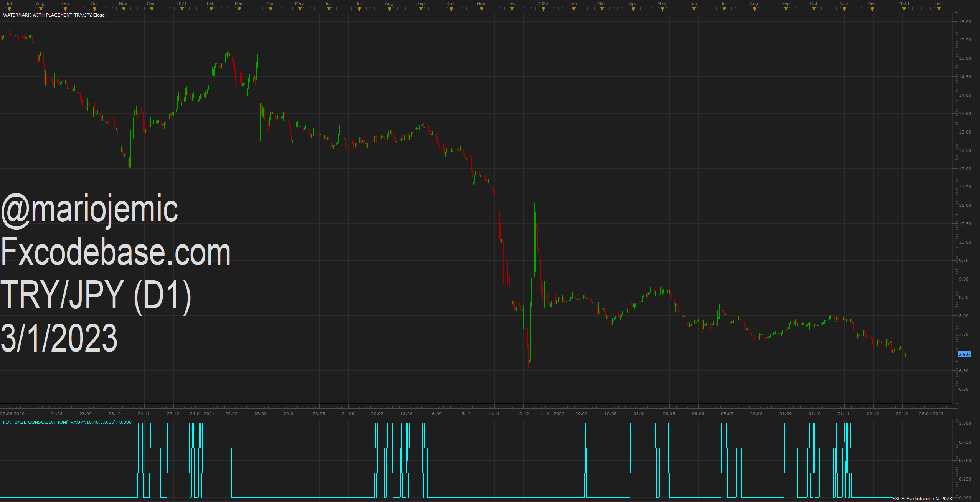Click the FXCM Marketscope copyright text
The width and height of the screenshot is (980, 502).
922,499
